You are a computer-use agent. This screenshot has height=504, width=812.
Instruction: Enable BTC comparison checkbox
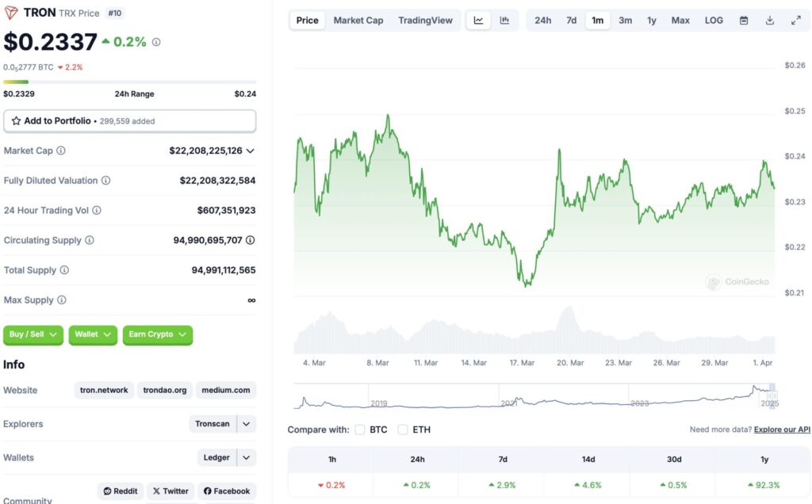pyautogui.click(x=359, y=430)
